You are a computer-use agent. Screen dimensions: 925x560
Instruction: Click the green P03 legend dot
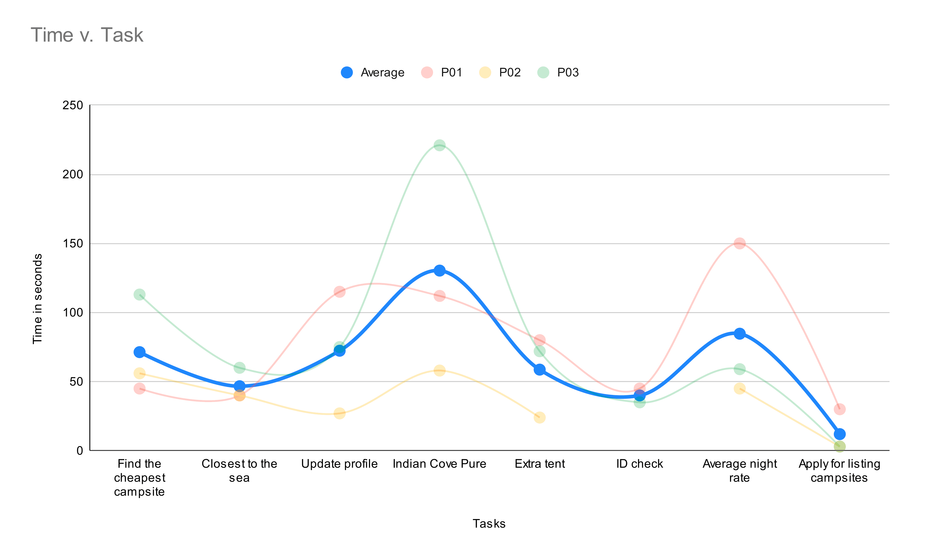pyautogui.click(x=543, y=72)
